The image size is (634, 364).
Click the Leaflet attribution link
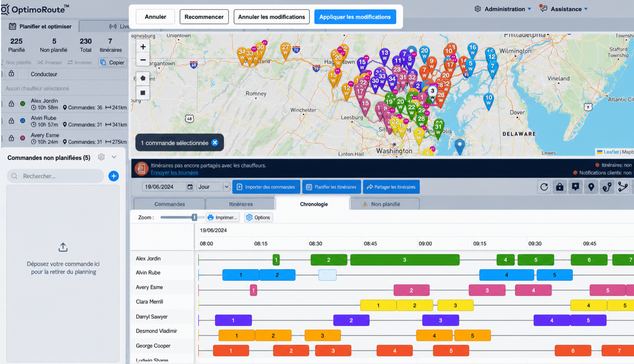click(x=611, y=152)
